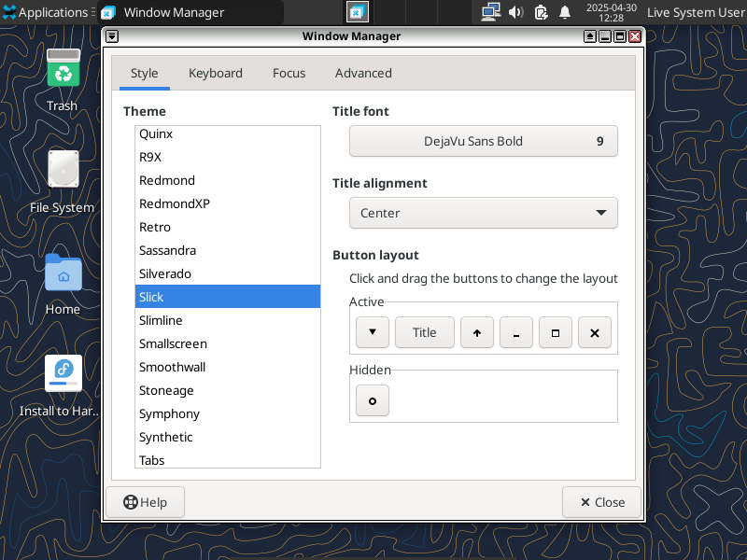
Task: Select the Sassandra theme
Action: point(228,250)
